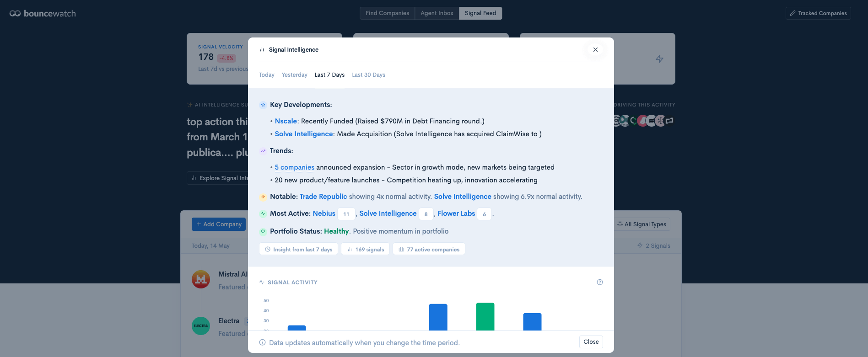Click the Flower Labs count badge 6
Image resolution: width=868 pixels, height=357 pixels.
484,214
